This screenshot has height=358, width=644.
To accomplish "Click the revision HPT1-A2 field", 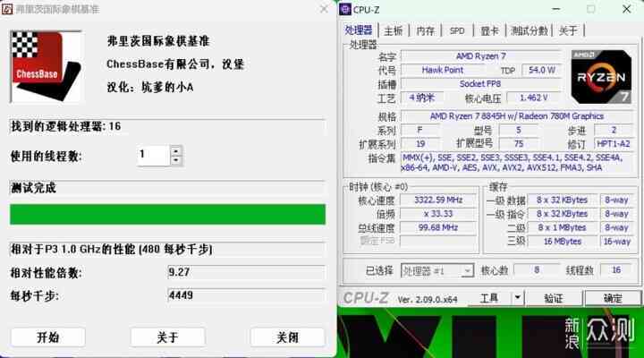I will click(x=614, y=144).
